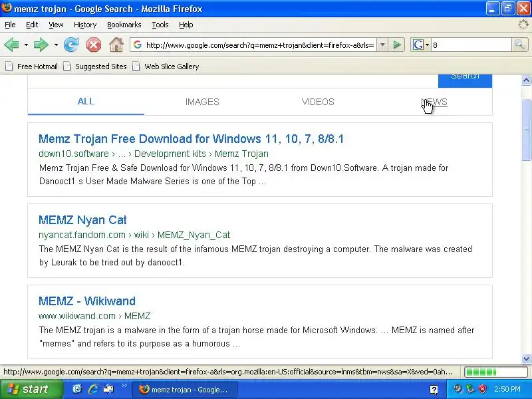Open the Help menu

186,25
